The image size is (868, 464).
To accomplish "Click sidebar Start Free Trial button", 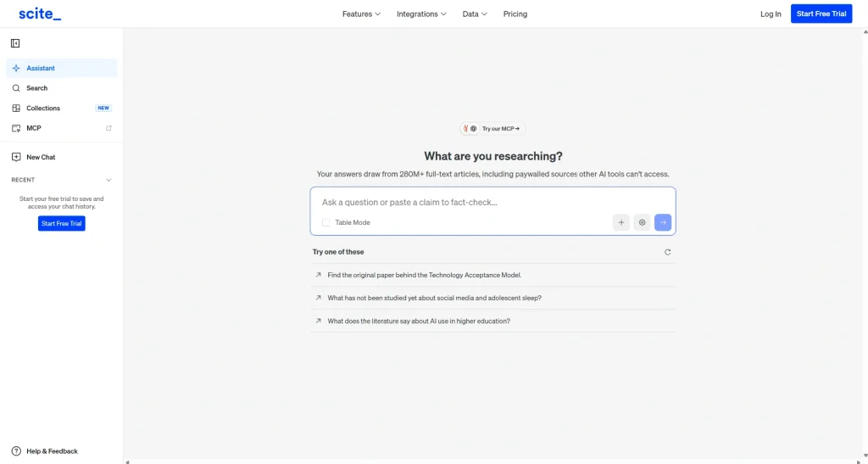I will coord(61,223).
